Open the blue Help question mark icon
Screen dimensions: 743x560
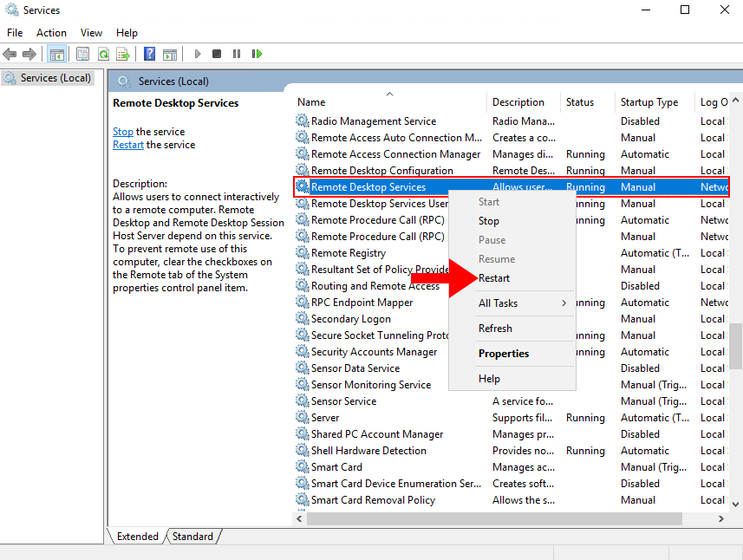(149, 54)
